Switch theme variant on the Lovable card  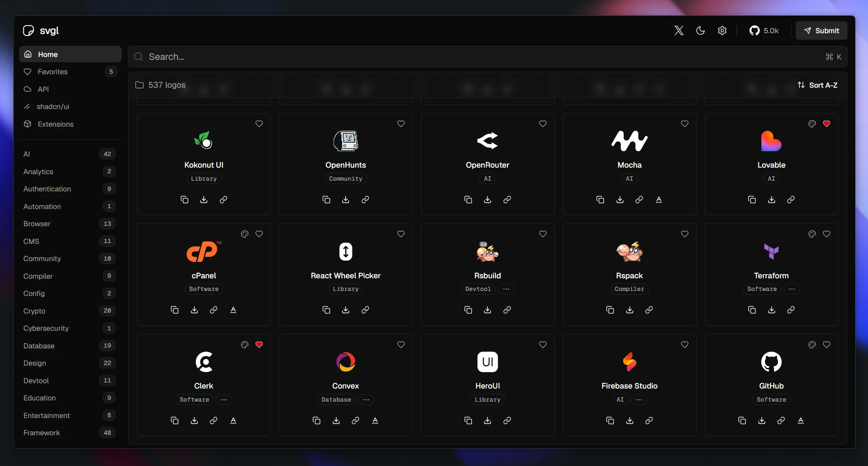(x=812, y=124)
